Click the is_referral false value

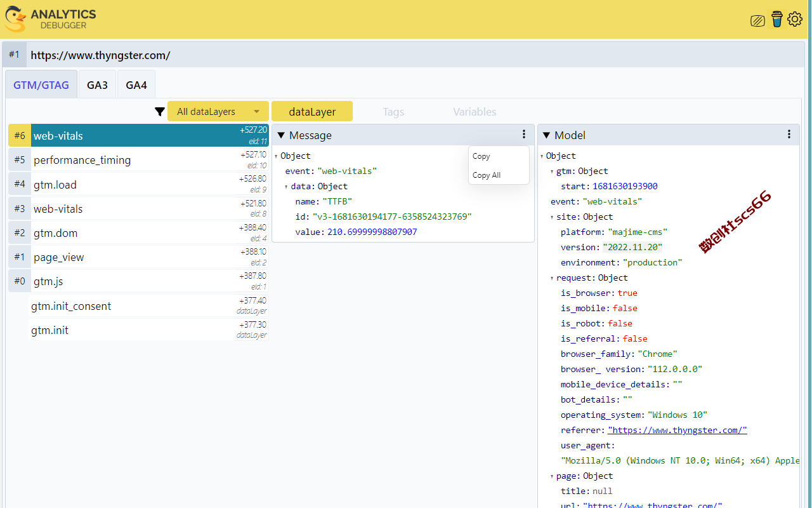coord(635,338)
